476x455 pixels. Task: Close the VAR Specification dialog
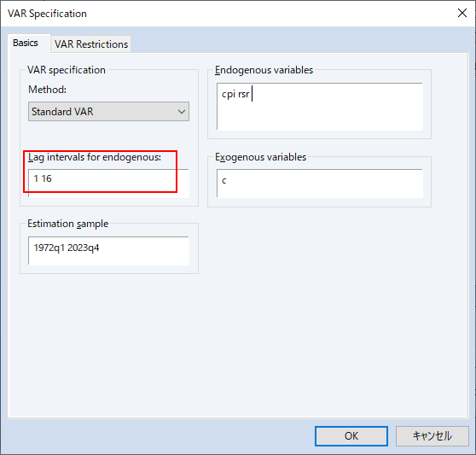coord(462,13)
